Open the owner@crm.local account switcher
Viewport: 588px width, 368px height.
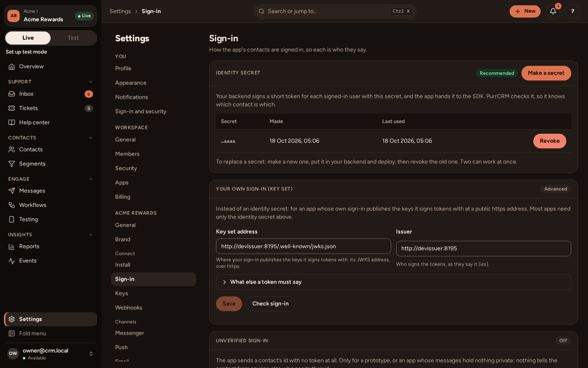point(51,354)
